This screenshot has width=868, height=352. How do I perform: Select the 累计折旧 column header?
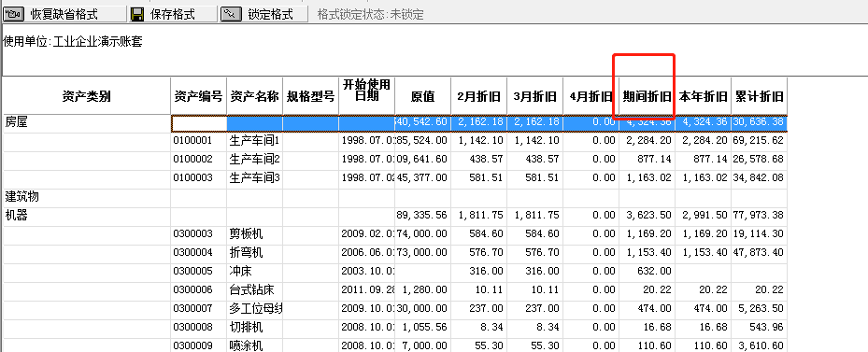759,96
